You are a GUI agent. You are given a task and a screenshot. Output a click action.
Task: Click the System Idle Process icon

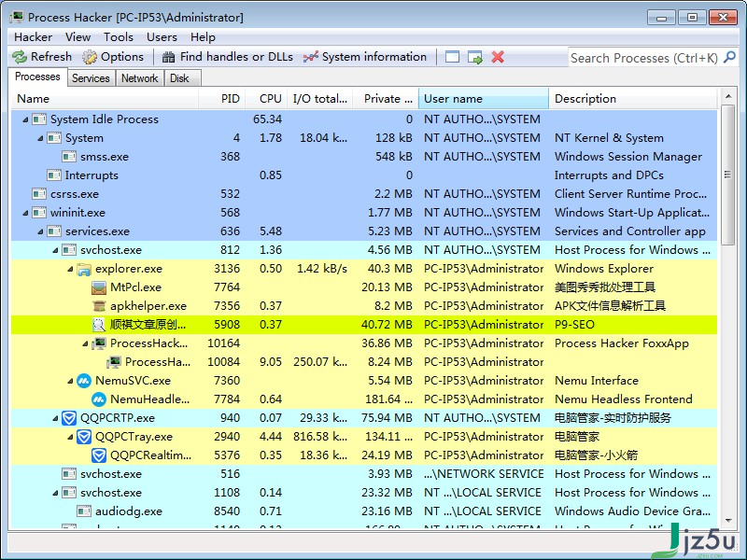(39, 119)
